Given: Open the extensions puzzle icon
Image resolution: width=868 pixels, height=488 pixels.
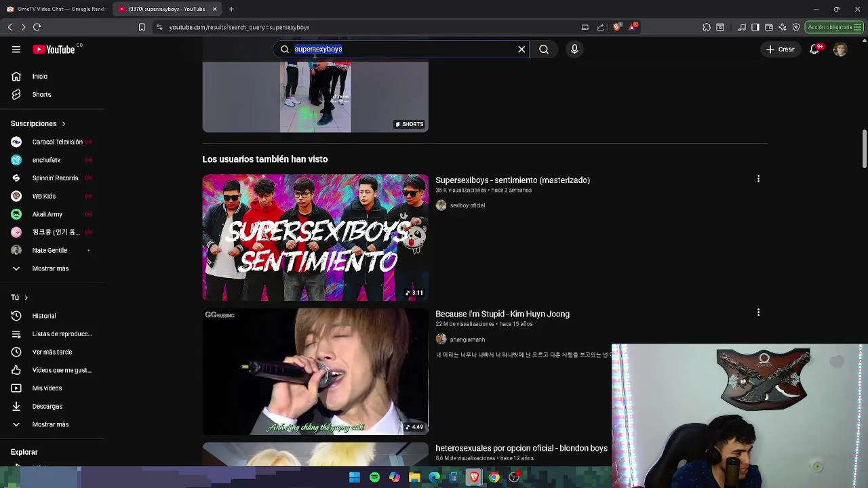Looking at the screenshot, I should click(x=707, y=27).
